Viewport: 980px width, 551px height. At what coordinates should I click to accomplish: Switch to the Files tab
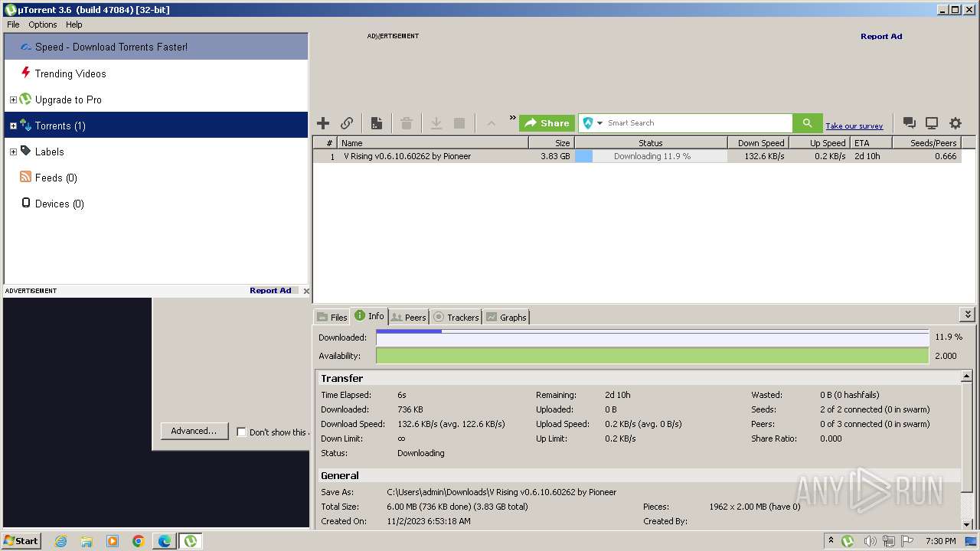click(x=332, y=317)
